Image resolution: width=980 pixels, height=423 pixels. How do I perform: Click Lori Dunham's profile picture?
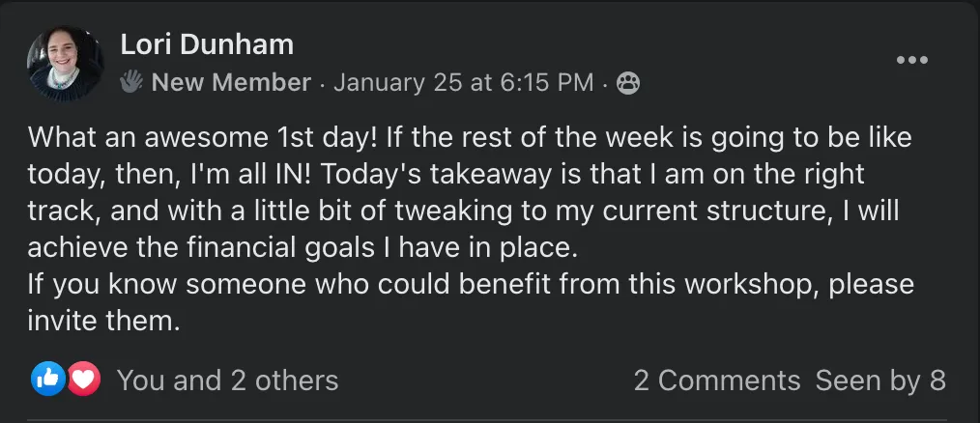pos(65,64)
